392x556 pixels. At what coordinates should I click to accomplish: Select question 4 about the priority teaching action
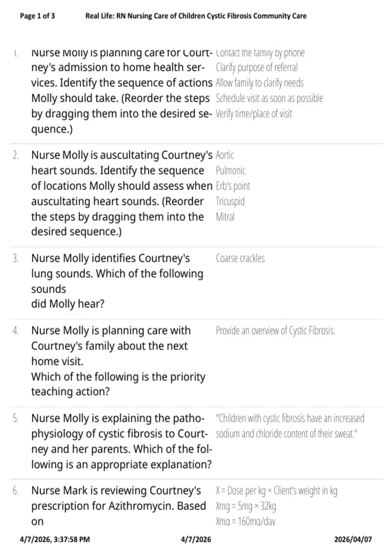(x=118, y=361)
